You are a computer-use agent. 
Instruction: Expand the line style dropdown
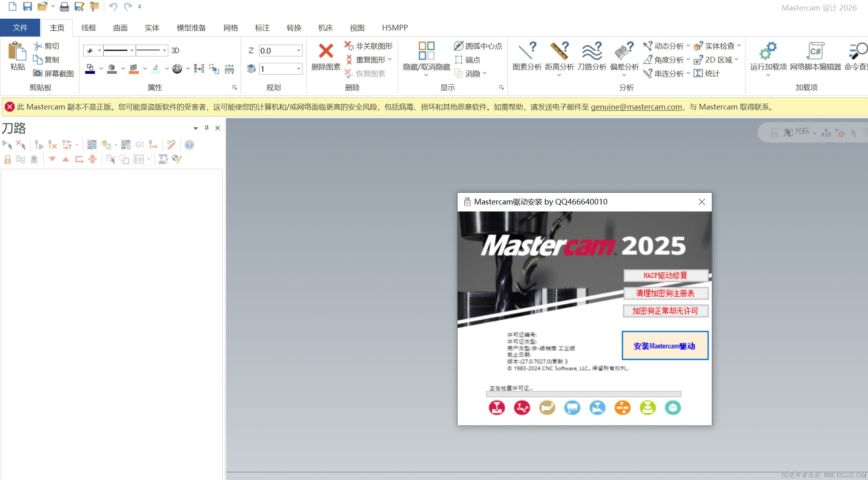(x=132, y=50)
